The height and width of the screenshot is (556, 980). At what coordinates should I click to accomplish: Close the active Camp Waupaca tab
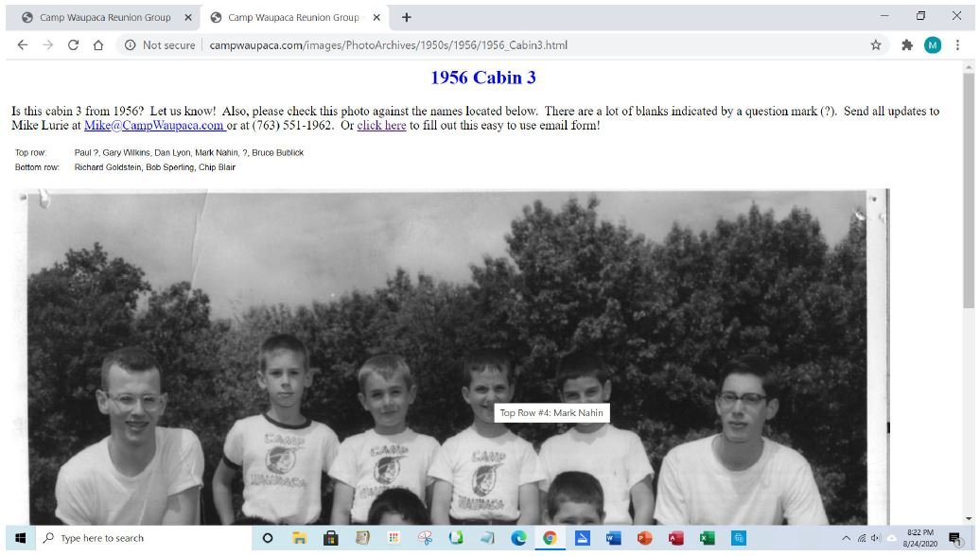point(376,17)
